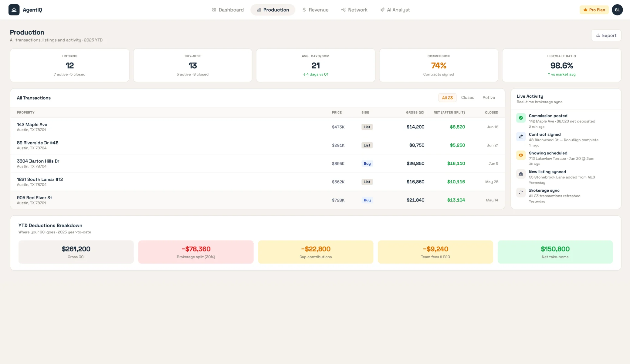The height and width of the screenshot is (364, 630).
Task: Click the New listing synced entry text
Action: coord(562,177)
